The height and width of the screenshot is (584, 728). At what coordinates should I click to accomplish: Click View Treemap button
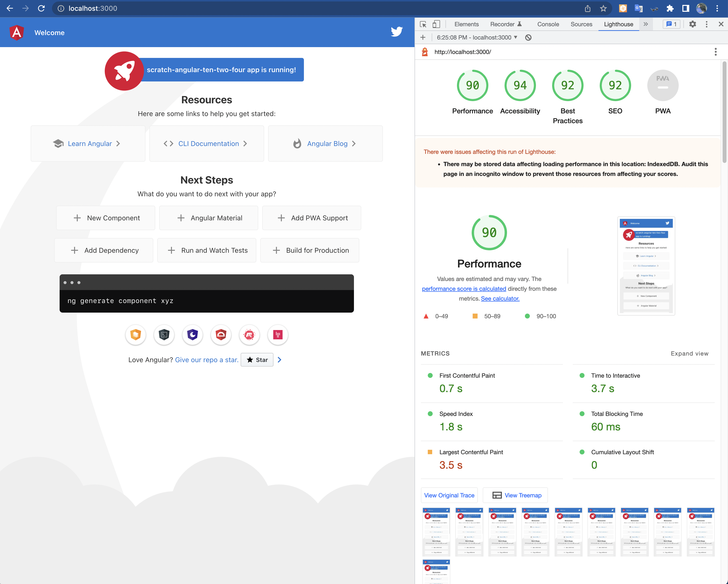pos(515,495)
